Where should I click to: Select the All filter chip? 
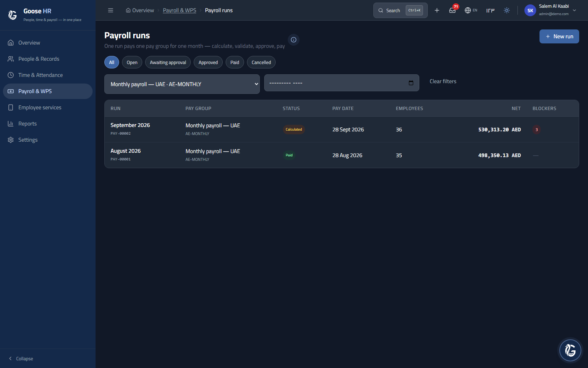tap(112, 62)
